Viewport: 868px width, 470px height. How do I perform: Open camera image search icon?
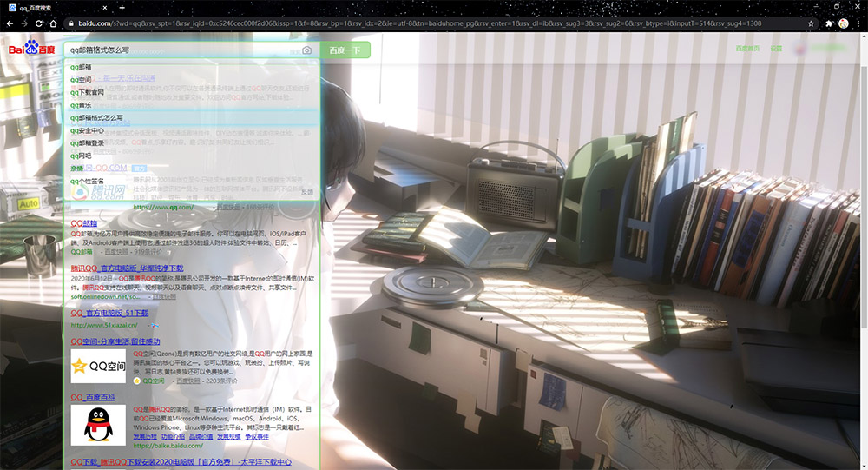[306, 50]
